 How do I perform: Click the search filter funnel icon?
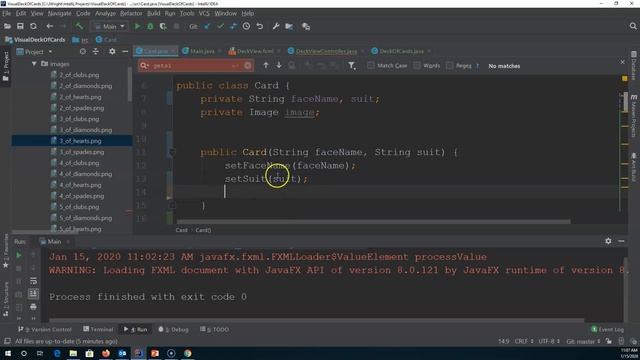click(351, 65)
